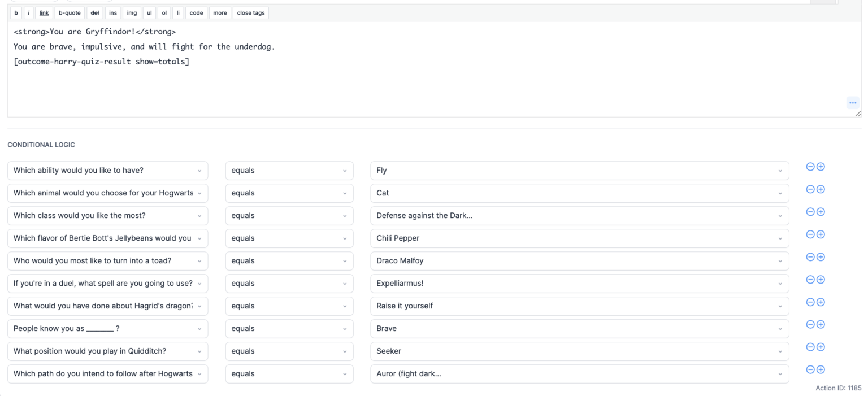
Task: Remove the Auror condition row
Action: [810, 369]
